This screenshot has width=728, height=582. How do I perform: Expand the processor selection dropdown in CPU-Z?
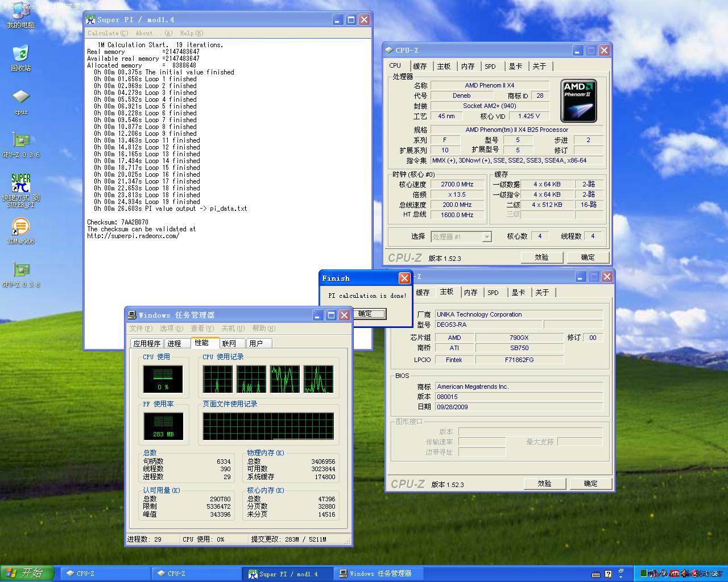point(487,237)
